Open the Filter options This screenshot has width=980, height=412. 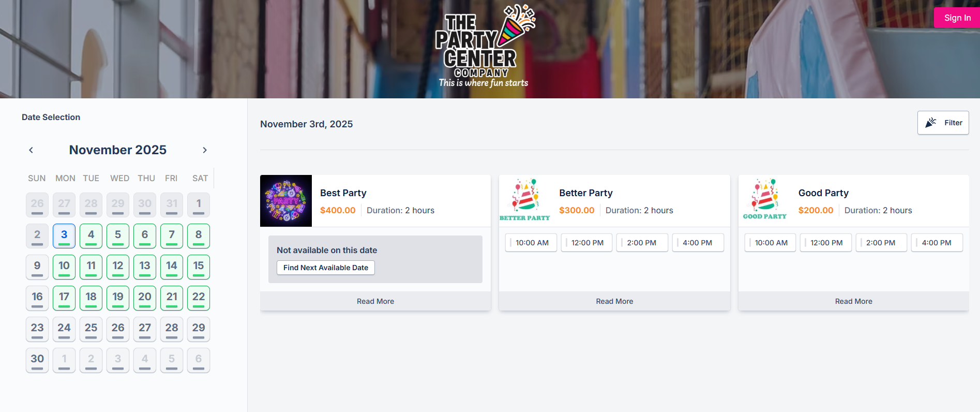pos(943,123)
